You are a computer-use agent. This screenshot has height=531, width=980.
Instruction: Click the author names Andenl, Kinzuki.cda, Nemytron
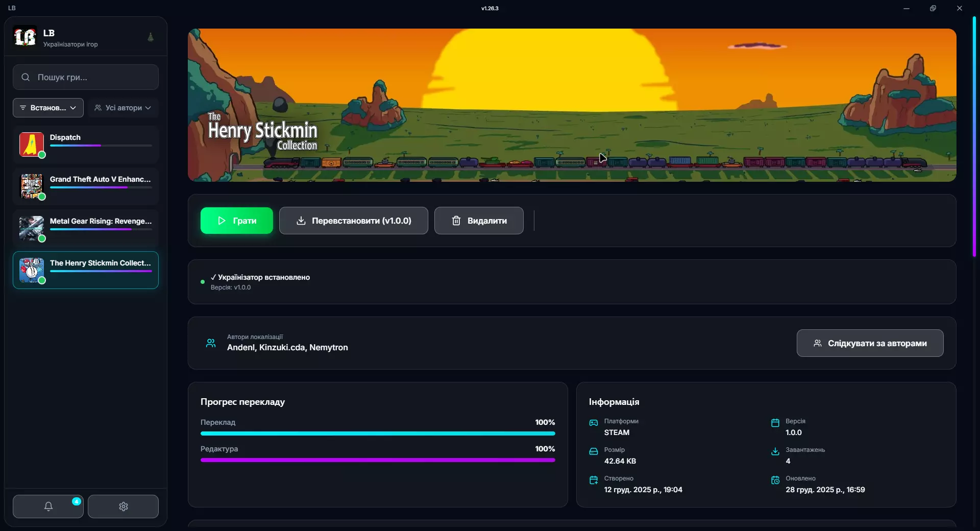pos(287,348)
